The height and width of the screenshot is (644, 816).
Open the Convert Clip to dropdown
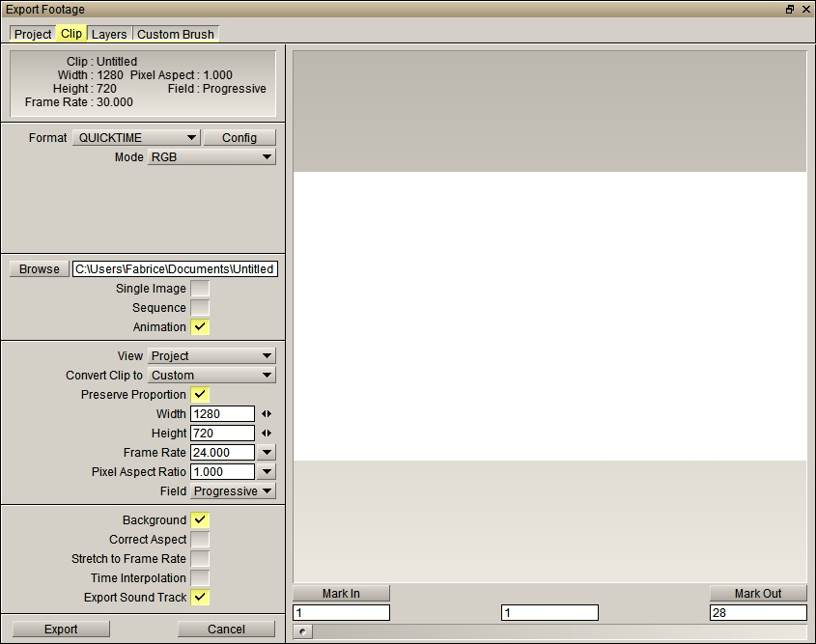click(x=211, y=375)
